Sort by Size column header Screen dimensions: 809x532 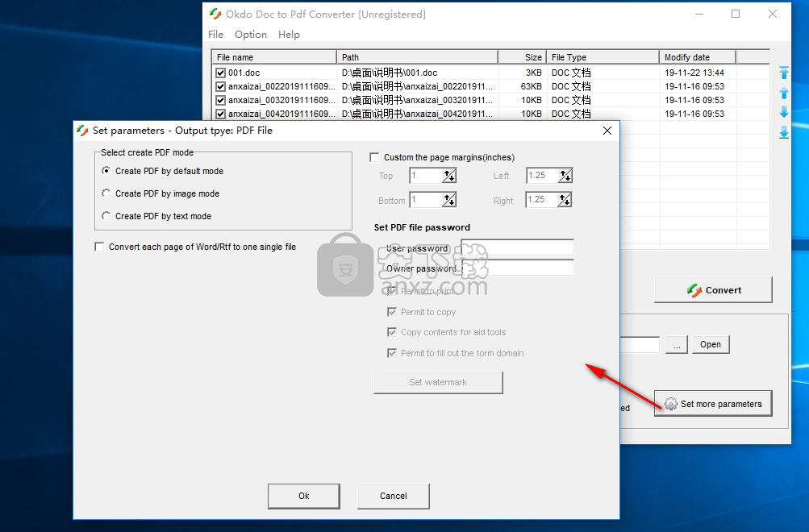coord(522,57)
